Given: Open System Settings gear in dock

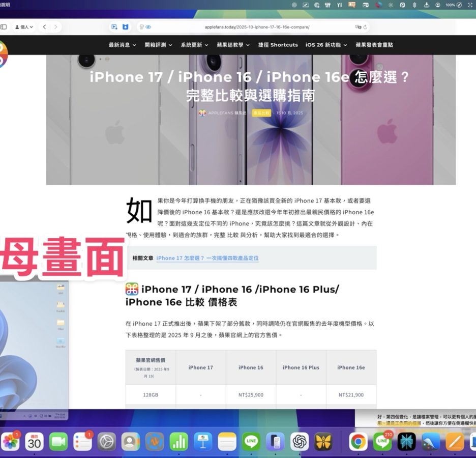Looking at the screenshot, I should point(107,441).
